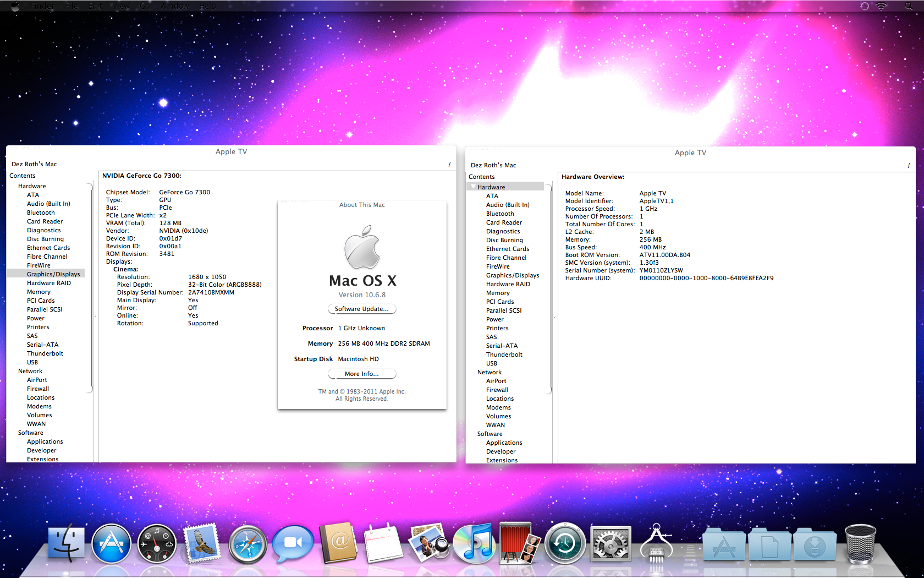Viewport: 924px width, 578px height.
Task: Open the Go menu
Action: [145, 6]
